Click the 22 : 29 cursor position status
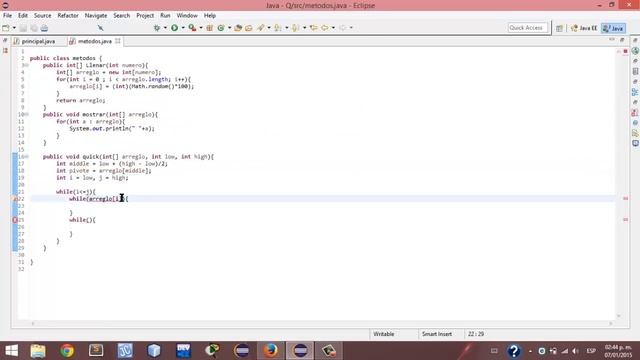 pyautogui.click(x=476, y=334)
